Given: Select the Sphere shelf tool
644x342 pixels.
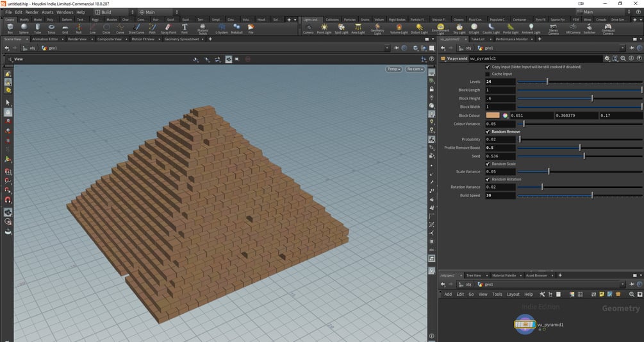Looking at the screenshot, I should [x=24, y=28].
